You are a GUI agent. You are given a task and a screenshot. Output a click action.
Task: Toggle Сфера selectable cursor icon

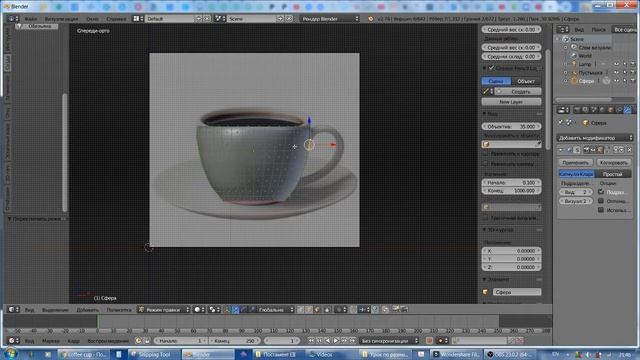624,81
